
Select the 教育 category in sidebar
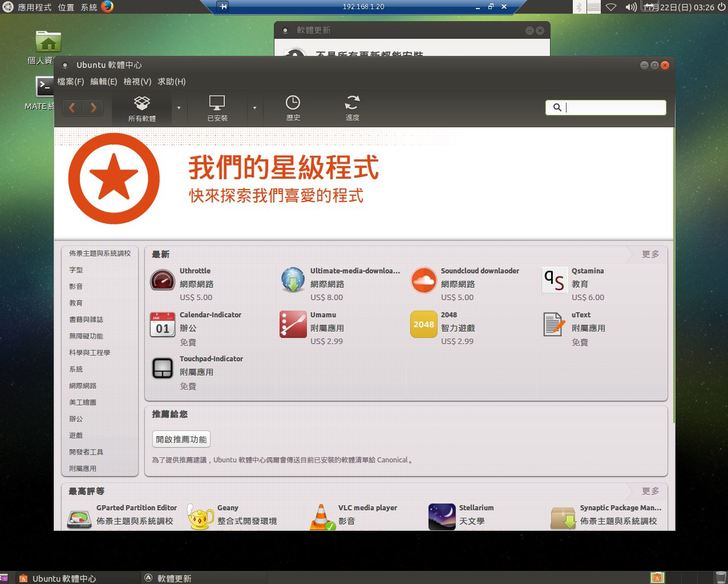76,303
